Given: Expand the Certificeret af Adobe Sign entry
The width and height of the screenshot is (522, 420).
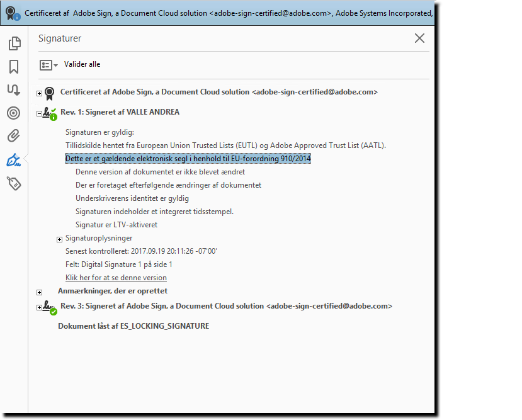Looking at the screenshot, I should click(39, 94).
